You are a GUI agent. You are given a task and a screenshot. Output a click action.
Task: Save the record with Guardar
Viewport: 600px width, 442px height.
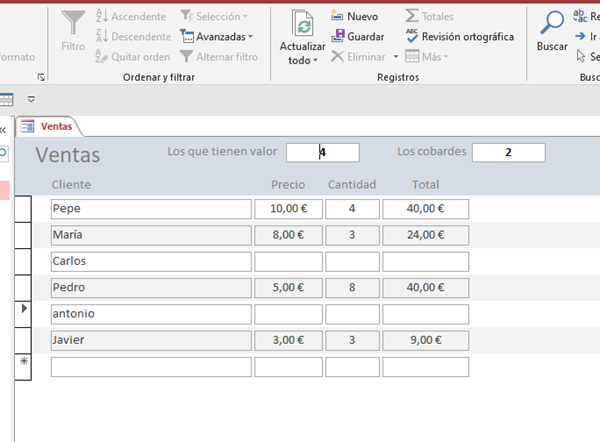coord(357,37)
